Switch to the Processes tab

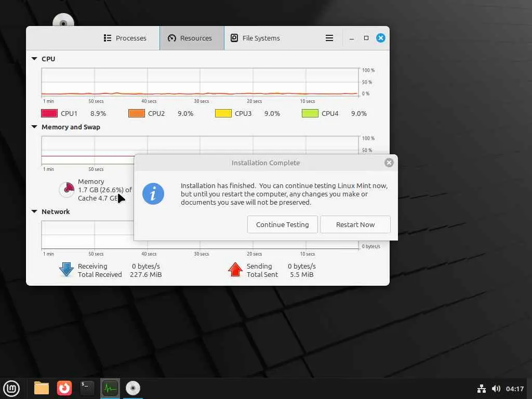click(x=125, y=38)
